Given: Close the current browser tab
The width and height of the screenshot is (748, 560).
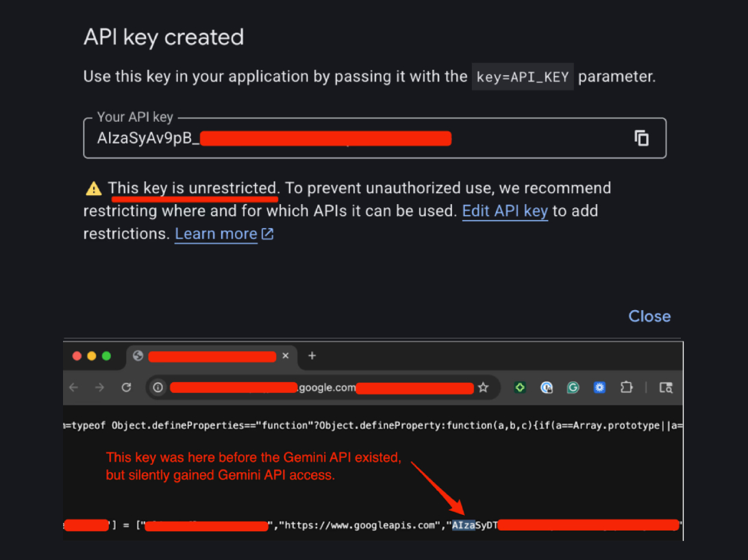Looking at the screenshot, I should [286, 356].
